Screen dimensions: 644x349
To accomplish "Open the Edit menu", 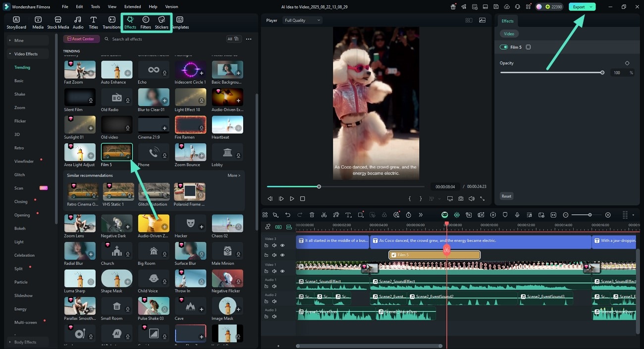I will 79,7.
